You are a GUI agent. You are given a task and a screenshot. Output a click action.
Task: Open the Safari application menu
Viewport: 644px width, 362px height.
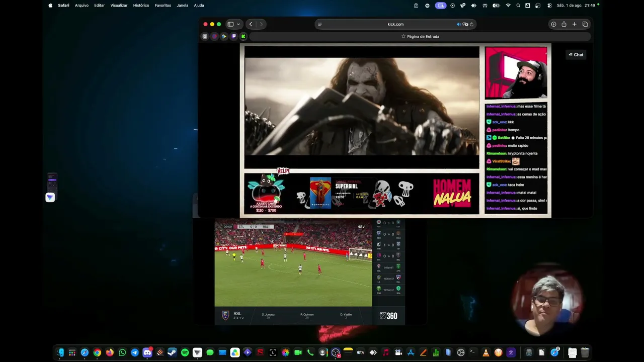click(63, 6)
